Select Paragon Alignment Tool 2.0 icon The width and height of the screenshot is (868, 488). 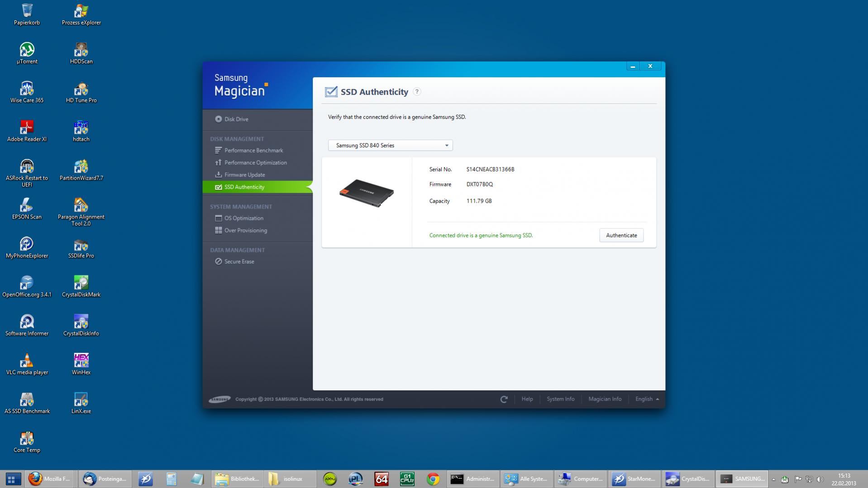coord(81,212)
